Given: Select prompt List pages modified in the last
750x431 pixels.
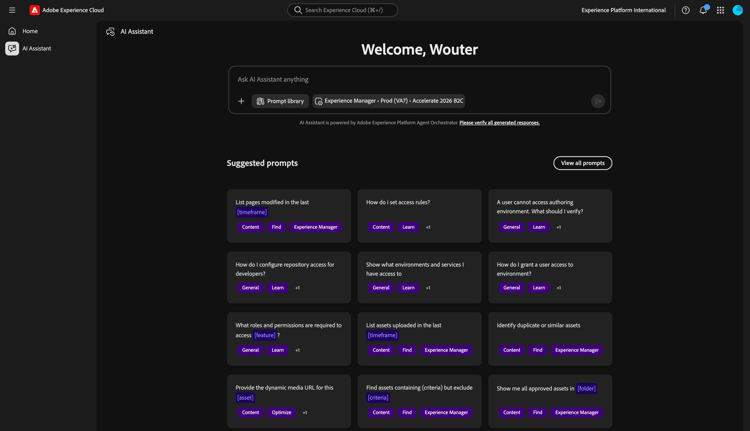Looking at the screenshot, I should point(289,216).
